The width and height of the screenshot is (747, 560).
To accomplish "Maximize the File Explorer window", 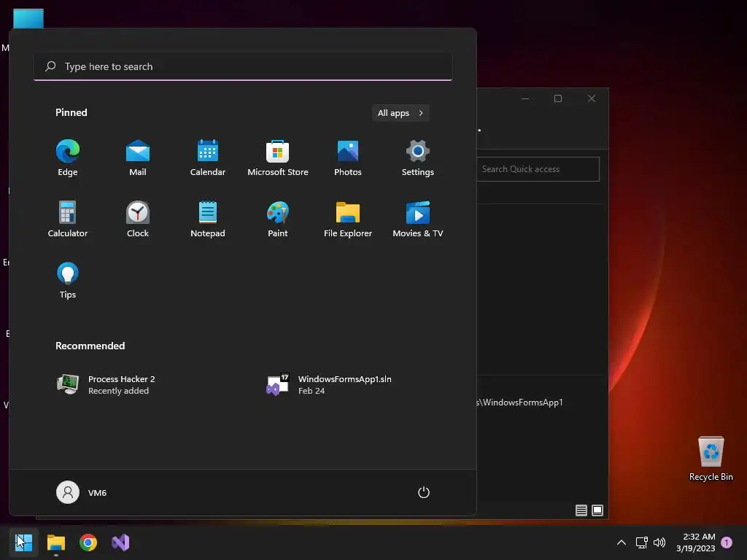I will (558, 98).
